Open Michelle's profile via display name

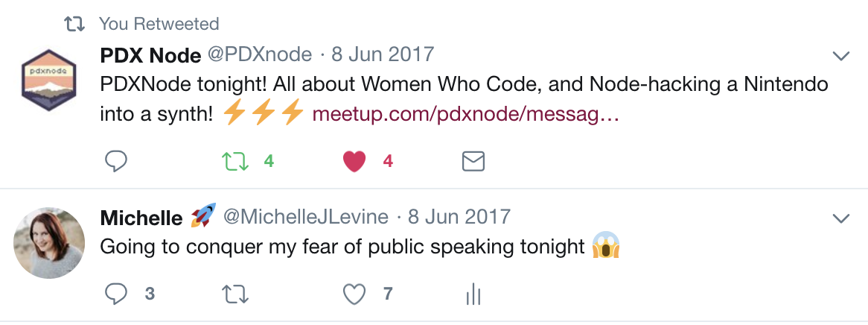pyautogui.click(x=141, y=218)
